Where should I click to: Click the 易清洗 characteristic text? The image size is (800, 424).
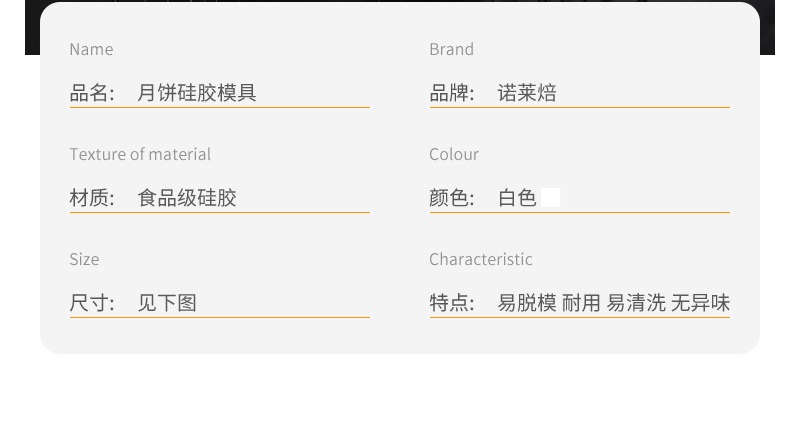[x=636, y=303]
